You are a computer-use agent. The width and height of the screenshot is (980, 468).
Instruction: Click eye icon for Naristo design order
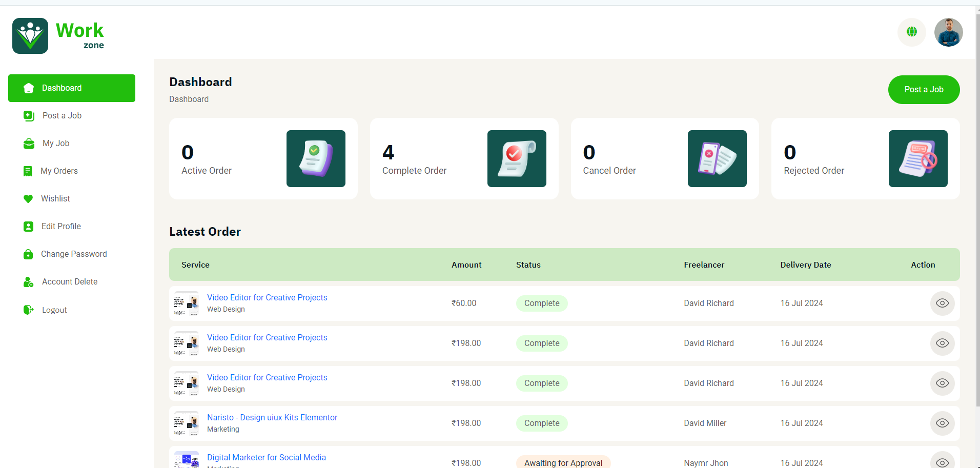tap(942, 423)
